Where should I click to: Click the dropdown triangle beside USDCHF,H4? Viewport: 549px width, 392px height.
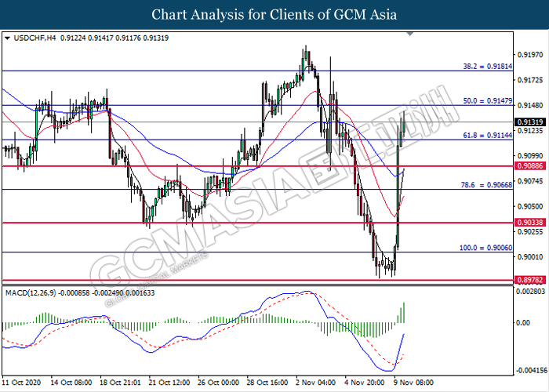click(8, 38)
